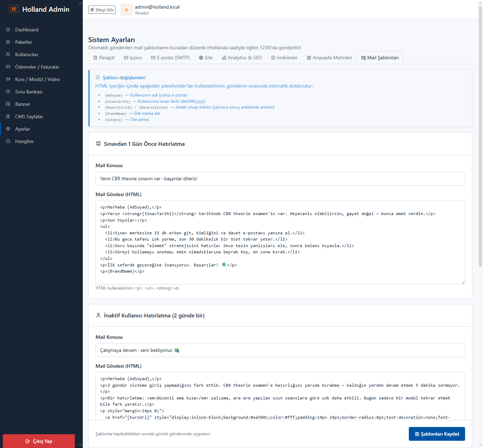Click the Kurs / Modül / Video graduation cap icon
This screenshot has height=448, width=483.
pos(8,79)
